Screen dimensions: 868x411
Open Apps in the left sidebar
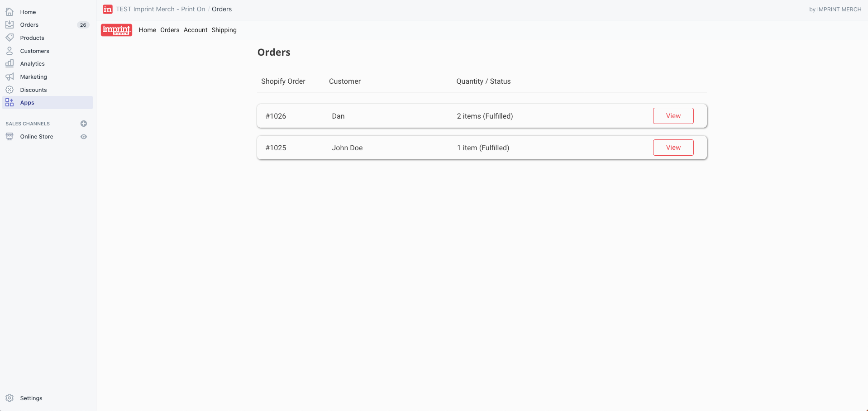point(27,103)
